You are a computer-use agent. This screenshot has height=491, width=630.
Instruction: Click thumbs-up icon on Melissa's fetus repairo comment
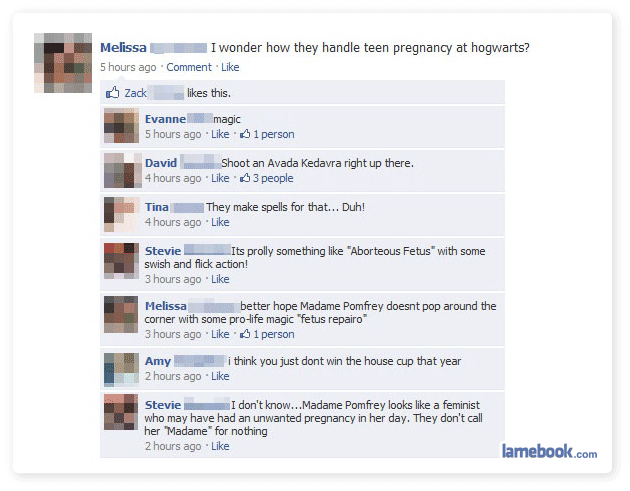tap(245, 333)
